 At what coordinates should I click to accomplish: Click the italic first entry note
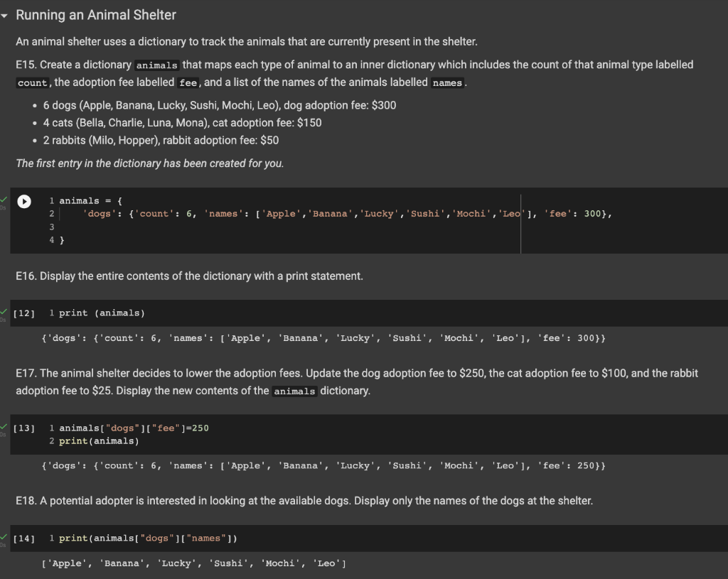(149, 163)
